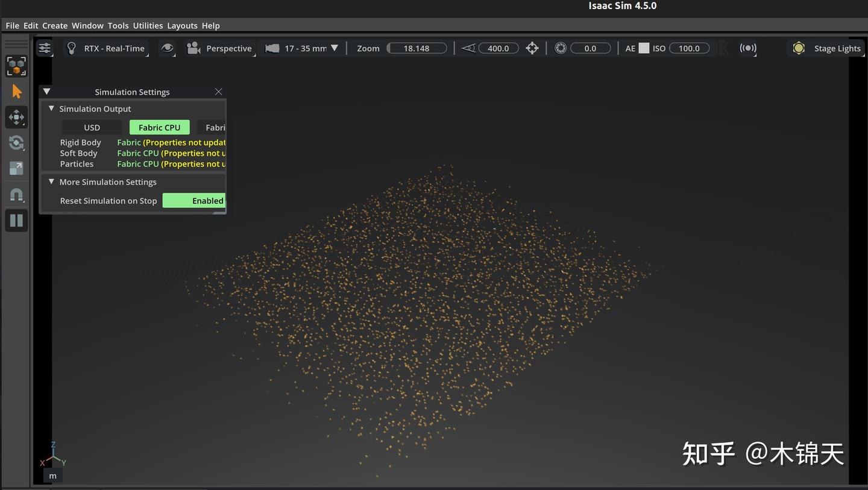
Task: Select the arrow selection tool
Action: coord(16,92)
